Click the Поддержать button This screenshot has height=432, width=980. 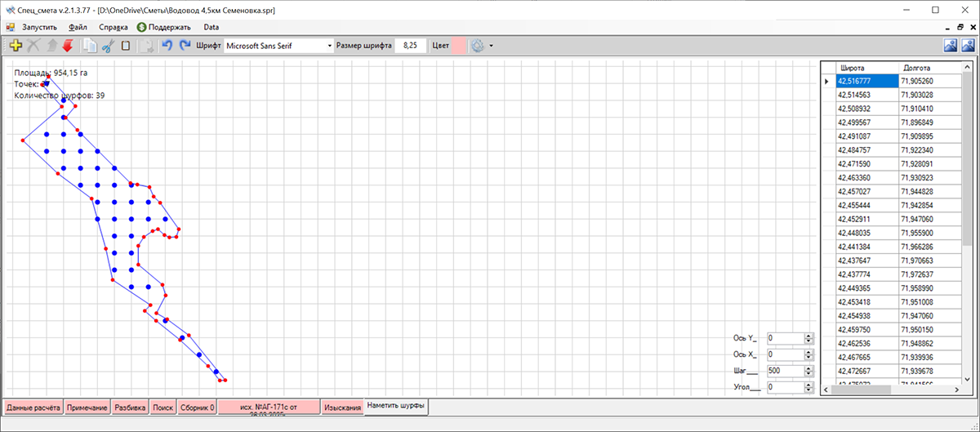pos(163,27)
